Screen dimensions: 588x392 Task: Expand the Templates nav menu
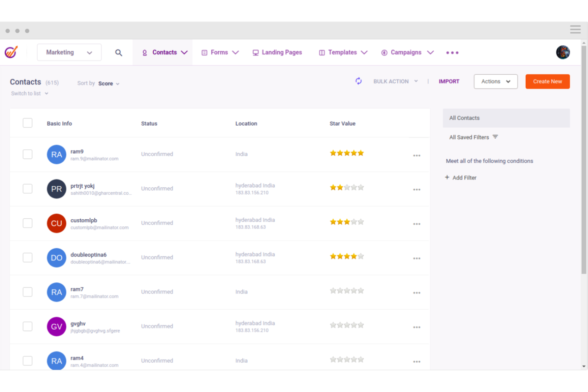(x=343, y=52)
